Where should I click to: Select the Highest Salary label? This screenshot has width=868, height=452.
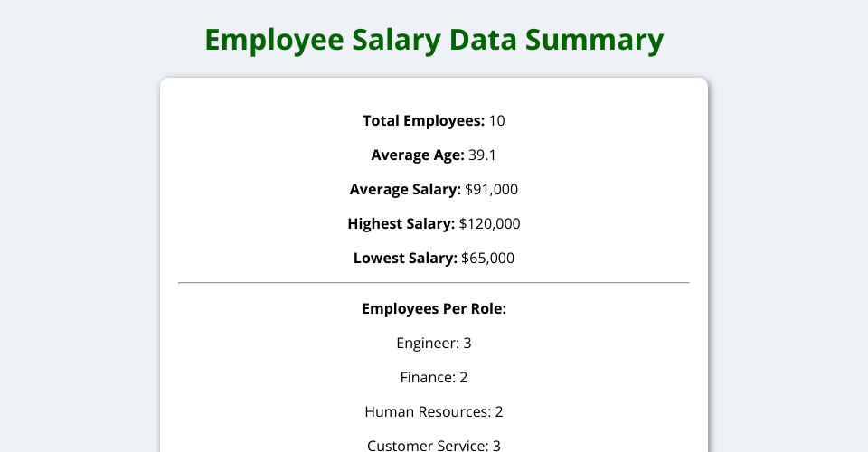(x=401, y=223)
